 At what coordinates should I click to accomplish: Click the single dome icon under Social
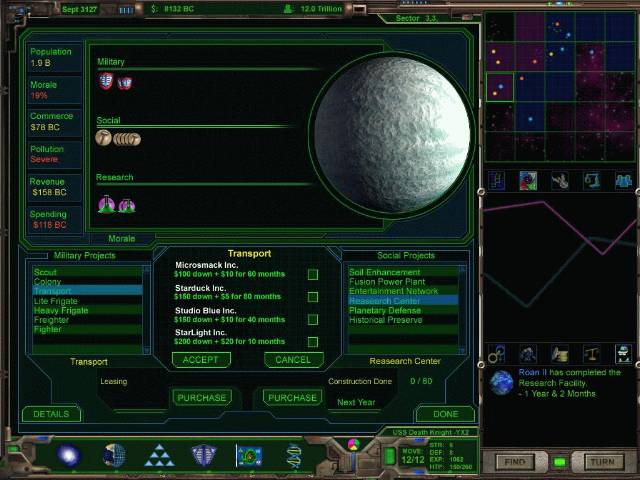[103, 138]
